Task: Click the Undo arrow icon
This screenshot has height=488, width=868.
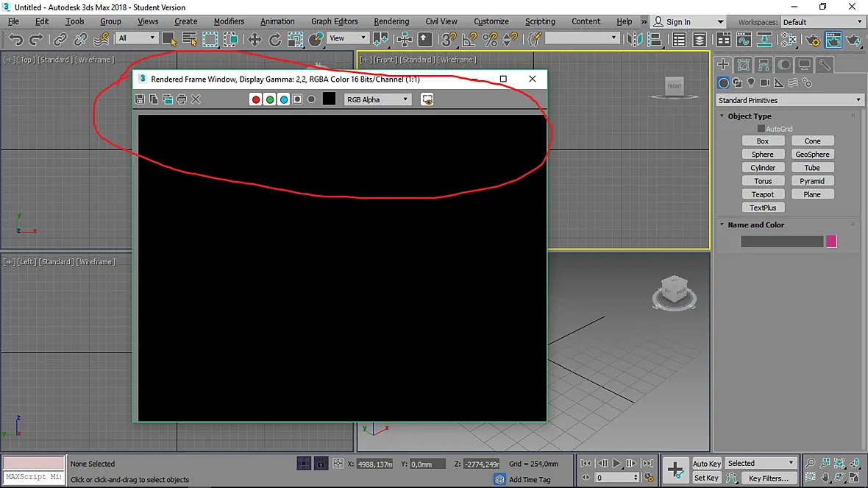Action: pos(15,39)
